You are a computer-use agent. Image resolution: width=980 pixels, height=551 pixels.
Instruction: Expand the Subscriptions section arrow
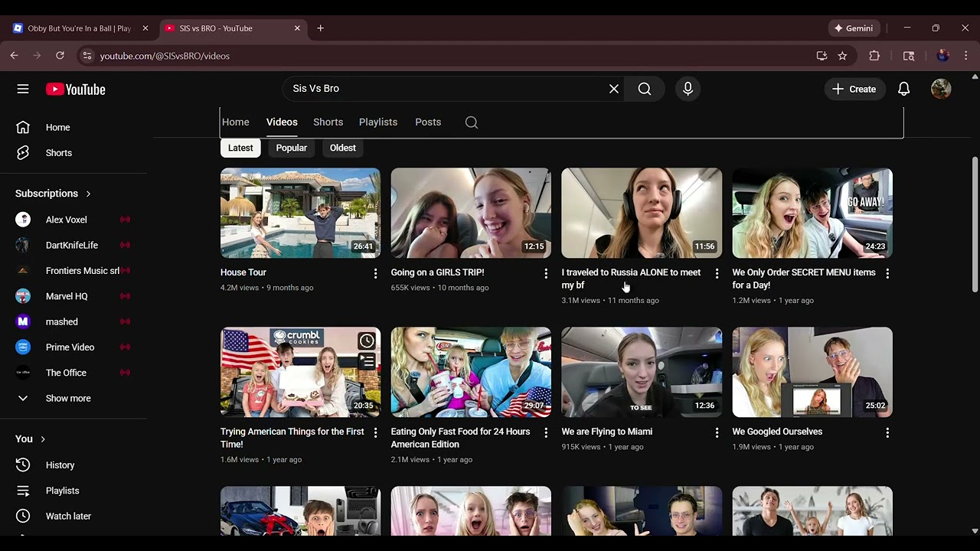(x=88, y=194)
